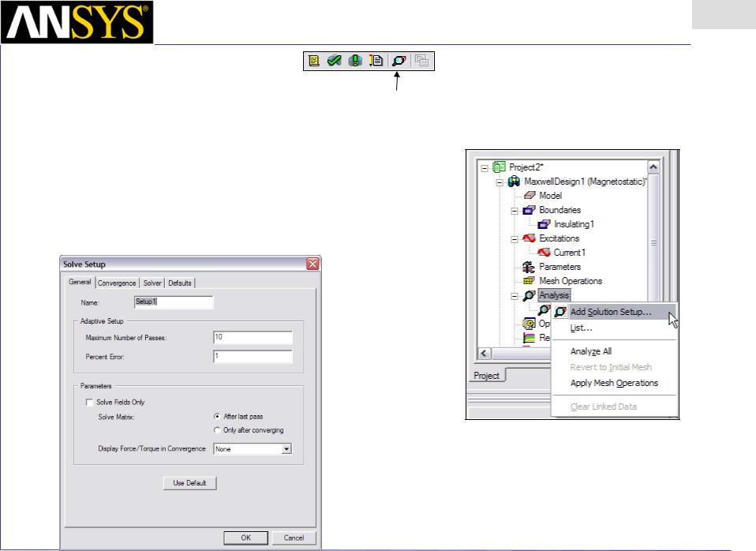Click the Analysis magnifier icon in tree
This screenshot has width=756, height=551.
(x=530, y=295)
